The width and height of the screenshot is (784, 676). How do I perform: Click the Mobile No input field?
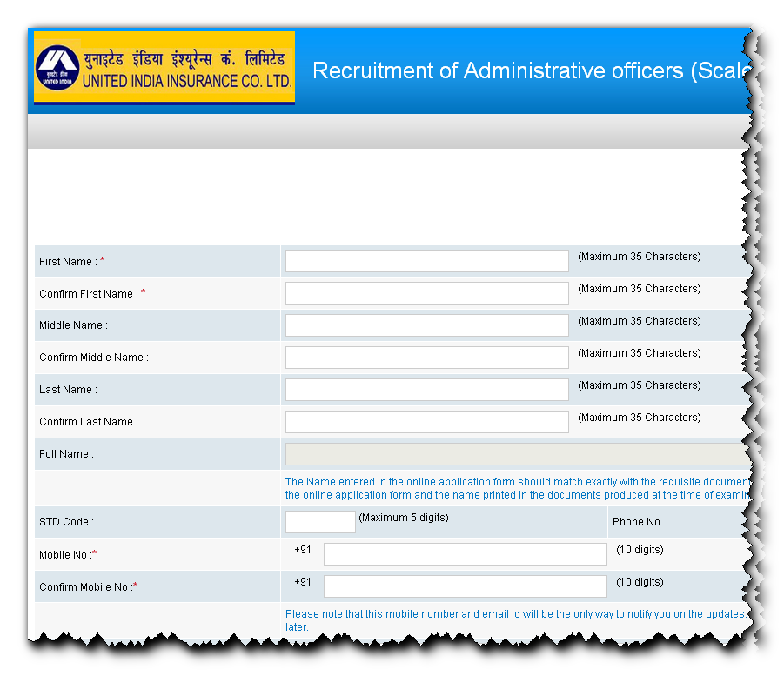[x=464, y=553]
